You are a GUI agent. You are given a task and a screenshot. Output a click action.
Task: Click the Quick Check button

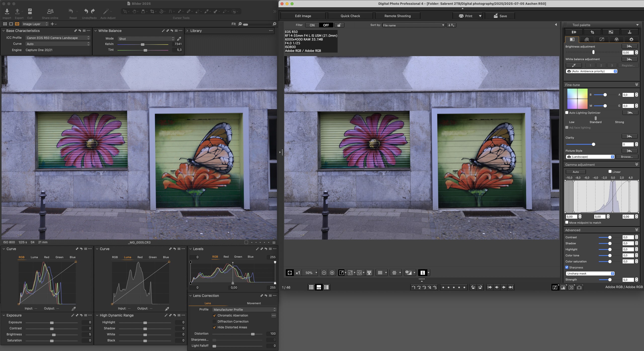[350, 16]
